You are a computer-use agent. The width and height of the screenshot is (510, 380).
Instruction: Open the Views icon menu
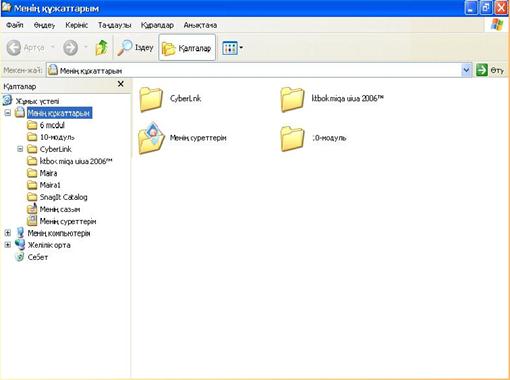(x=230, y=48)
